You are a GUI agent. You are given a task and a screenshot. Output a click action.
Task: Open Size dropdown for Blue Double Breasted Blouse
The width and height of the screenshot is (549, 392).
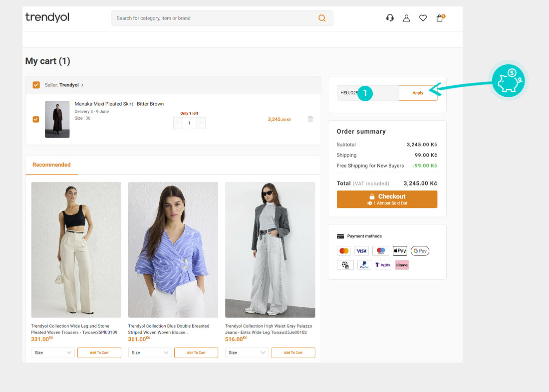[x=150, y=353]
